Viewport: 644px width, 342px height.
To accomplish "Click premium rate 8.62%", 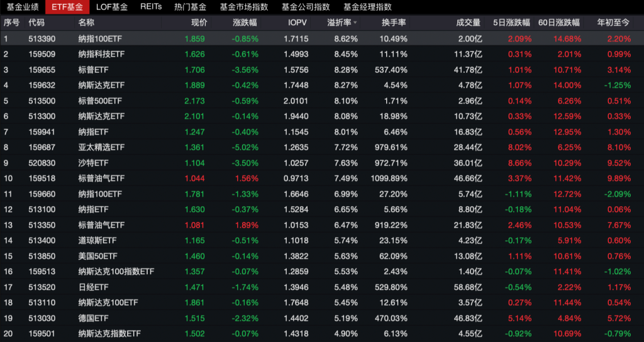I will [347, 39].
